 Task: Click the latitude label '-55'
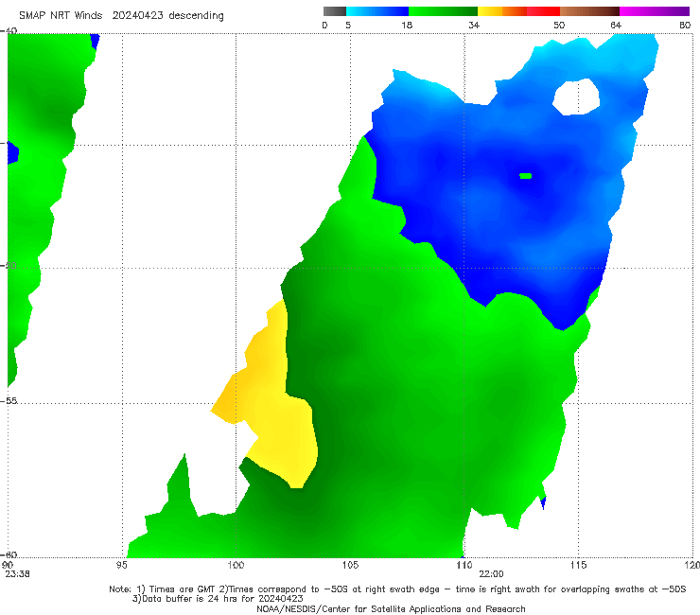[x=9, y=400]
